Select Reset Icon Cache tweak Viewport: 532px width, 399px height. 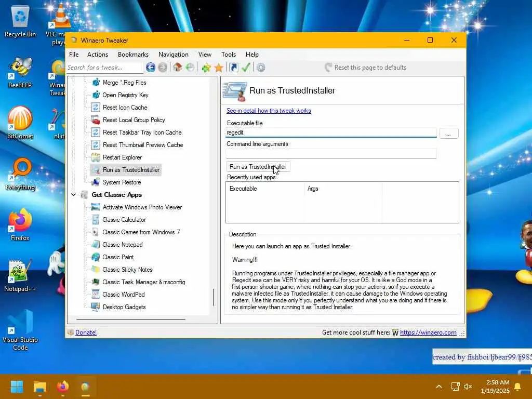click(125, 108)
